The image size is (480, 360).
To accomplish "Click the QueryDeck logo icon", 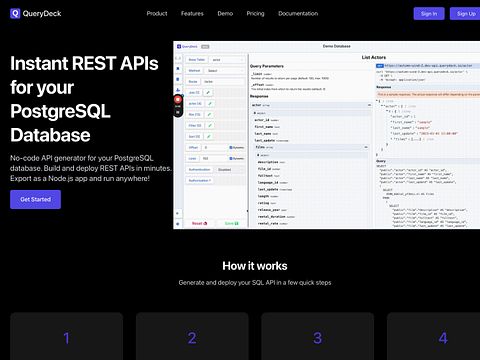I will pos(15,13).
